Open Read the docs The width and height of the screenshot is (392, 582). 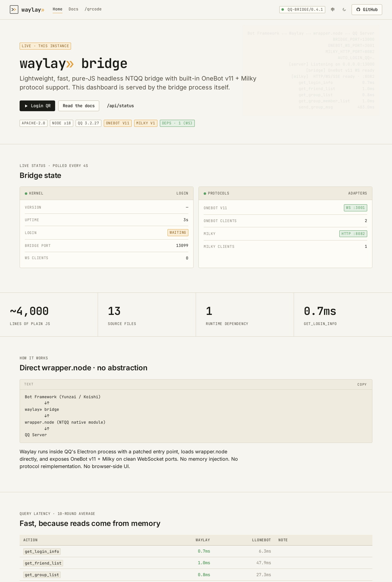(79, 106)
